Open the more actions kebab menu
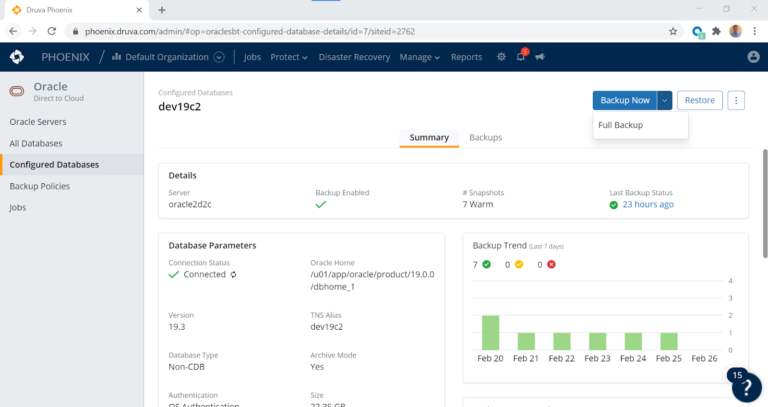 pos(736,100)
